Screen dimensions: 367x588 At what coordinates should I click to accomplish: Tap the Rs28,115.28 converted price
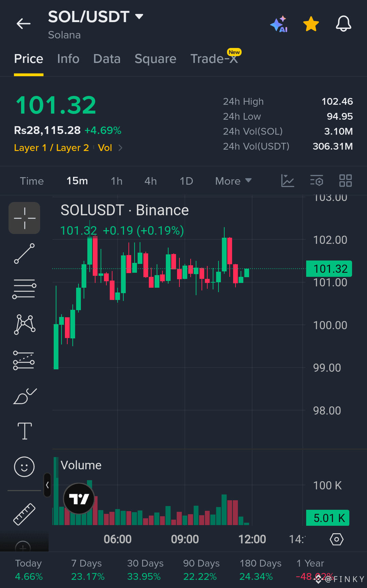click(x=47, y=130)
